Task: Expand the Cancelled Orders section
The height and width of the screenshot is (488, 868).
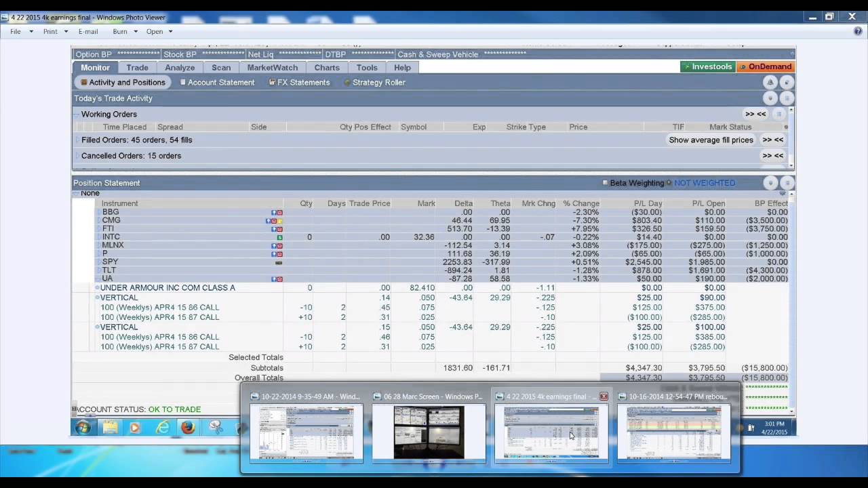Action: (x=78, y=156)
